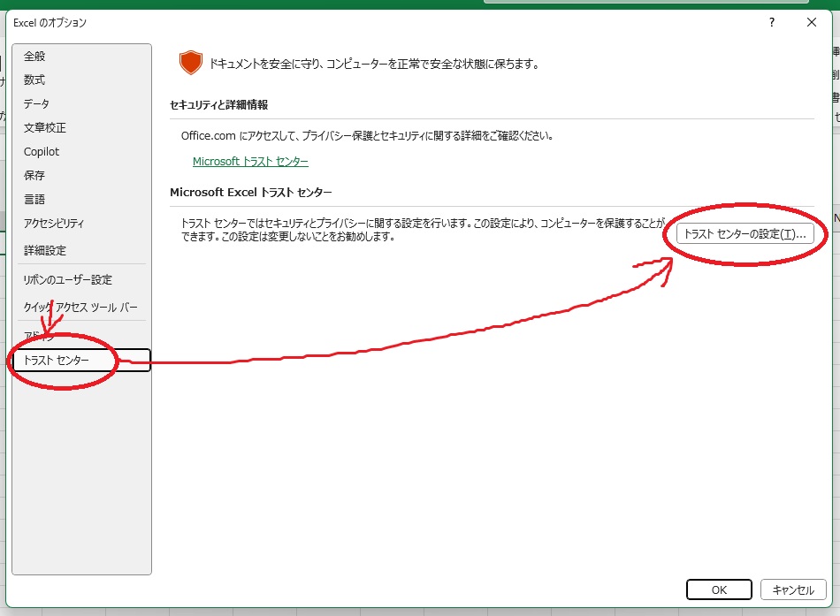Viewport: 840px width, 616px height.
Task: Follow the Microsoft トラスト センター link
Action: point(250,162)
